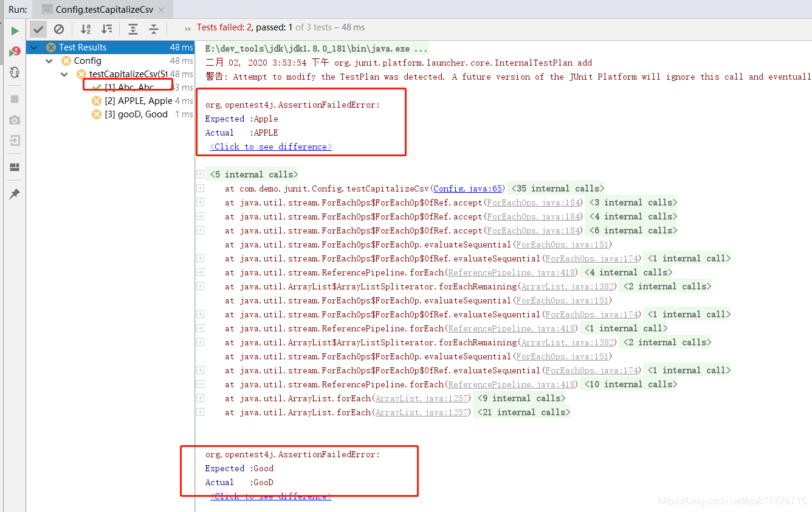Image resolution: width=812 pixels, height=512 pixels.
Task: Toggle Show Ignored circle-slash button
Action: [59, 29]
